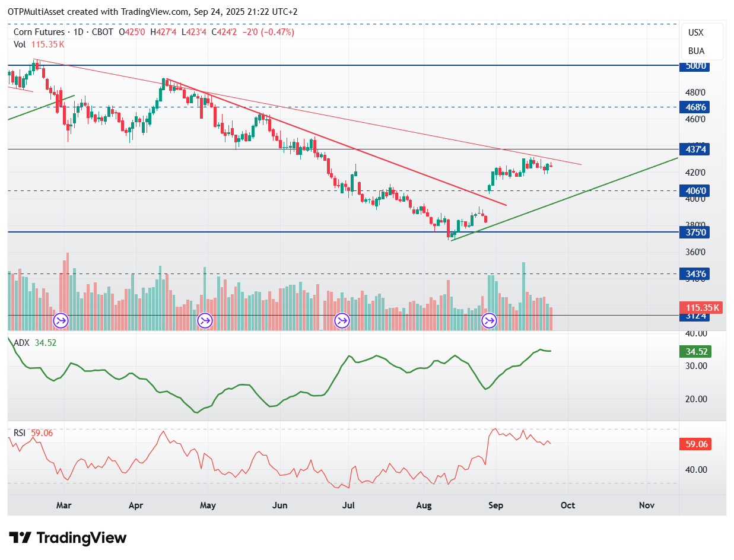
Task: Click the RSI indicator legend label
Action: [20, 433]
